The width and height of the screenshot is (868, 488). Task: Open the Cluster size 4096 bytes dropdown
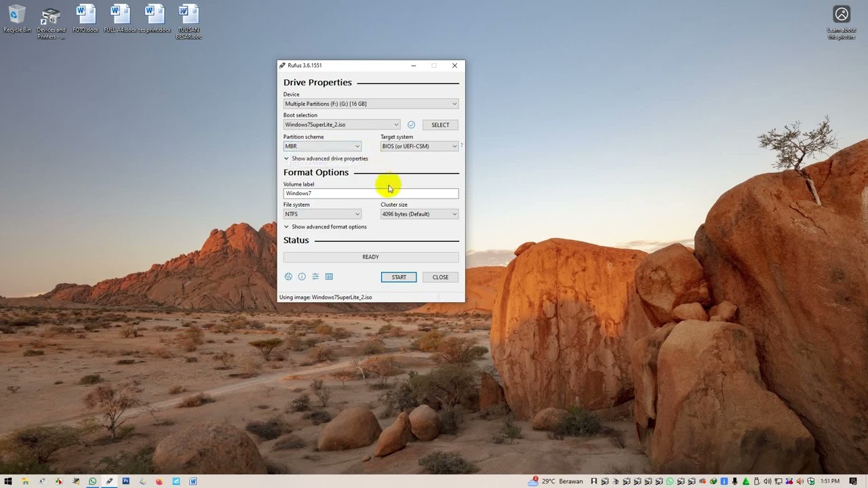pos(419,214)
